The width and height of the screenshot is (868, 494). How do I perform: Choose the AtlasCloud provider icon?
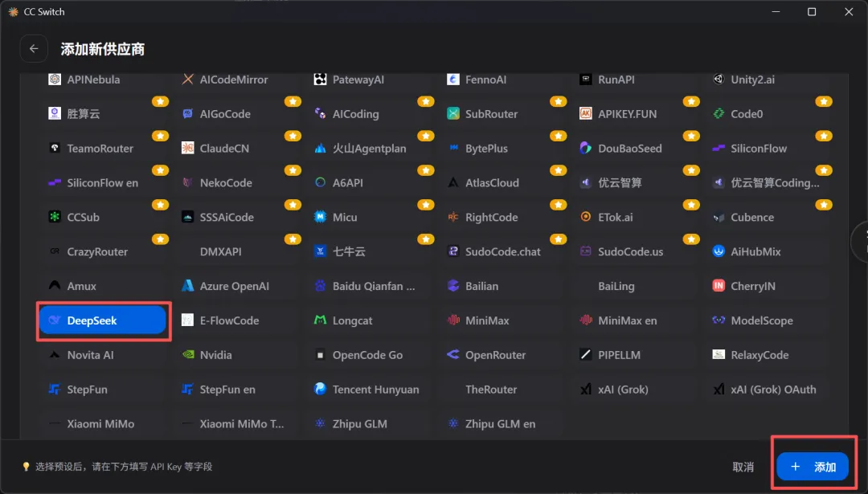(x=452, y=182)
